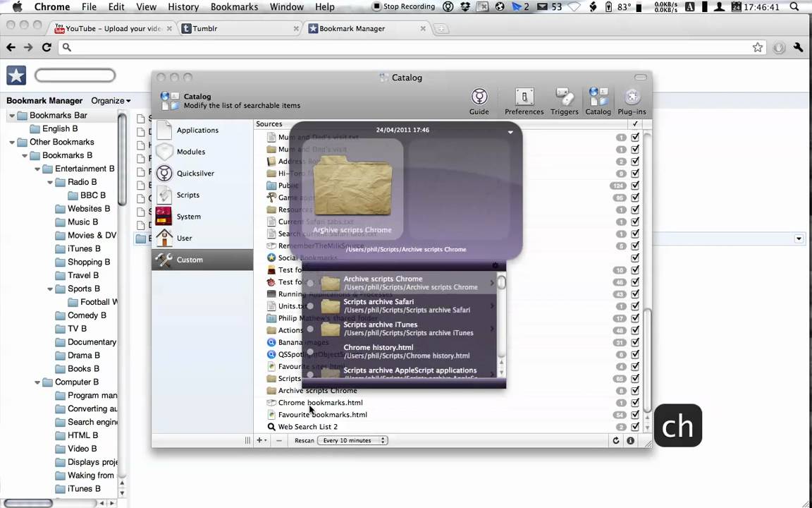812x508 pixels.
Task: Toggle checkbox for Mum and Dad's visit.txt
Action: click(x=635, y=138)
